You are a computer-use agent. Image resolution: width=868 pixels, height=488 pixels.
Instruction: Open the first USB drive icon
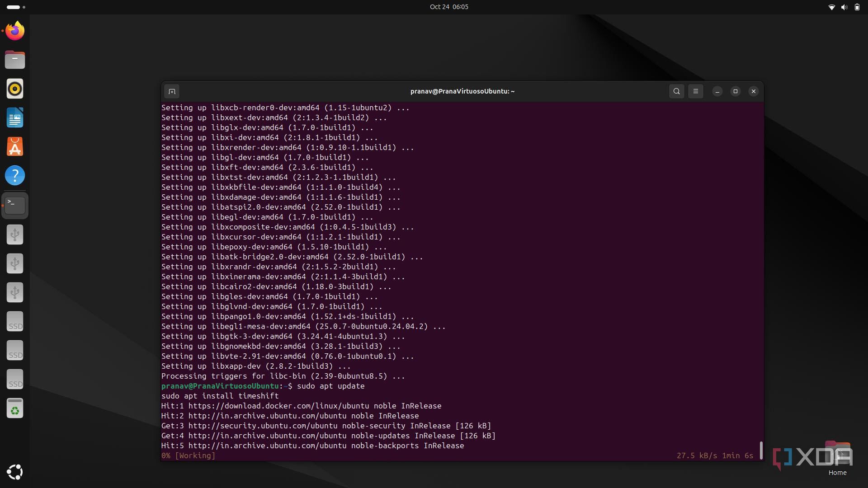point(15,235)
